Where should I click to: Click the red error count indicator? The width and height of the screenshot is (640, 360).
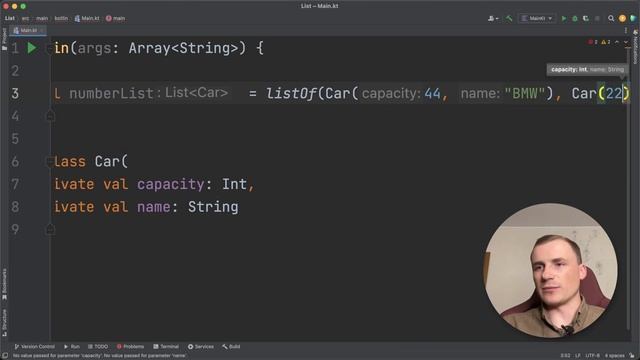pyautogui.click(x=593, y=42)
